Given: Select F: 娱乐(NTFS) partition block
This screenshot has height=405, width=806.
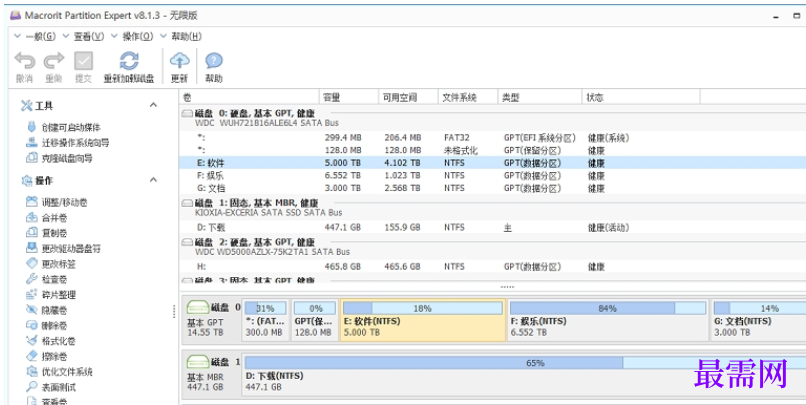Looking at the screenshot, I should click(x=608, y=320).
